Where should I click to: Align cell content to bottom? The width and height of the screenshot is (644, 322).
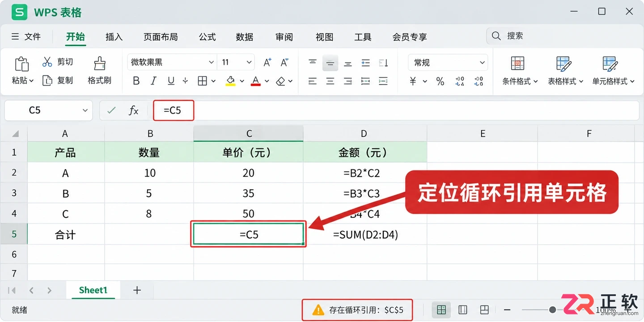click(348, 63)
